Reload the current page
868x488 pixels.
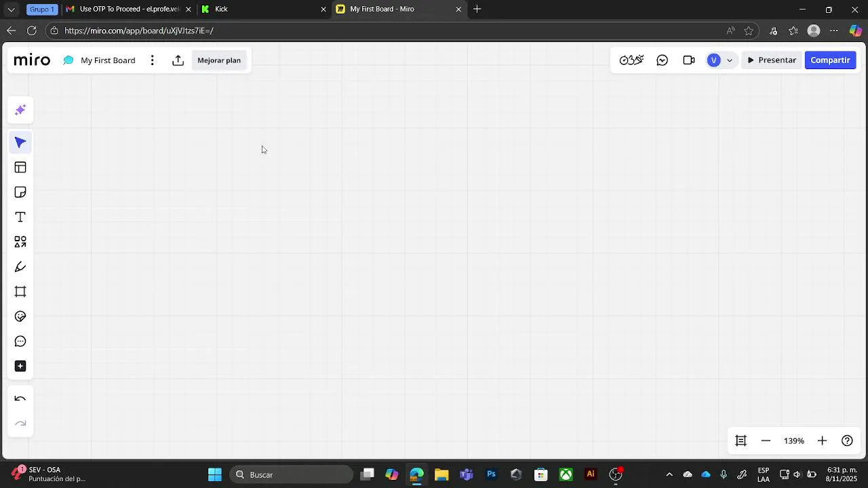(x=31, y=30)
